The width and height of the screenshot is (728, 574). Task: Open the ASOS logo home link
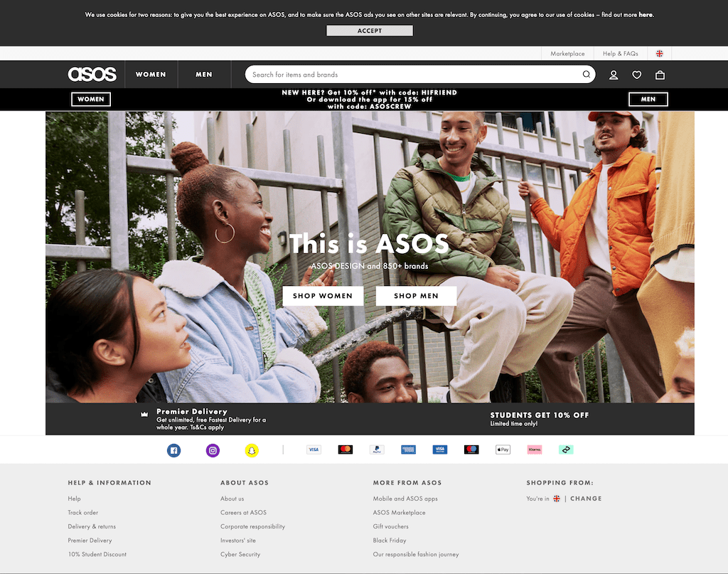[x=92, y=74]
